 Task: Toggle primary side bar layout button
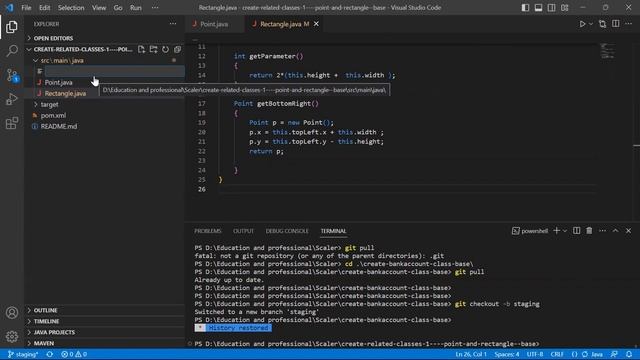(x=525, y=8)
